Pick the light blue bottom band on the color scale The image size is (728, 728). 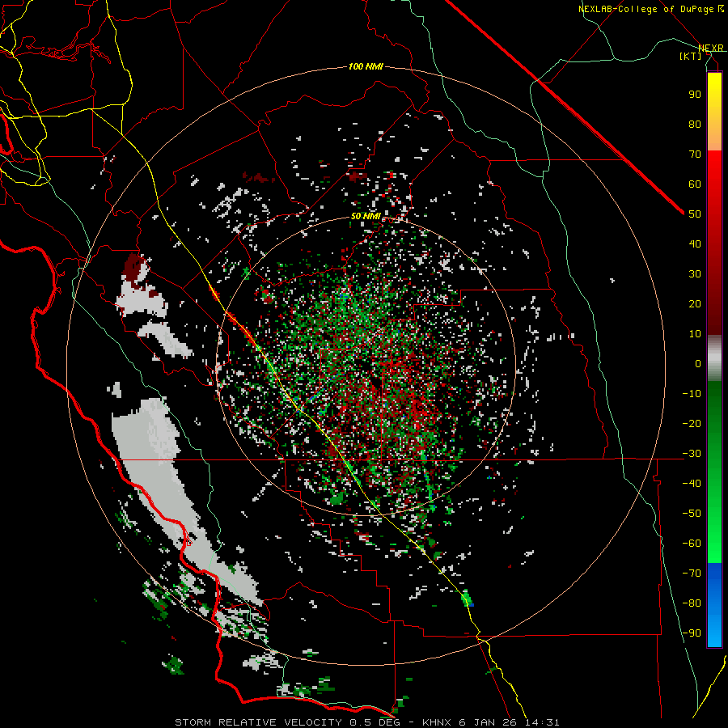coord(714,629)
